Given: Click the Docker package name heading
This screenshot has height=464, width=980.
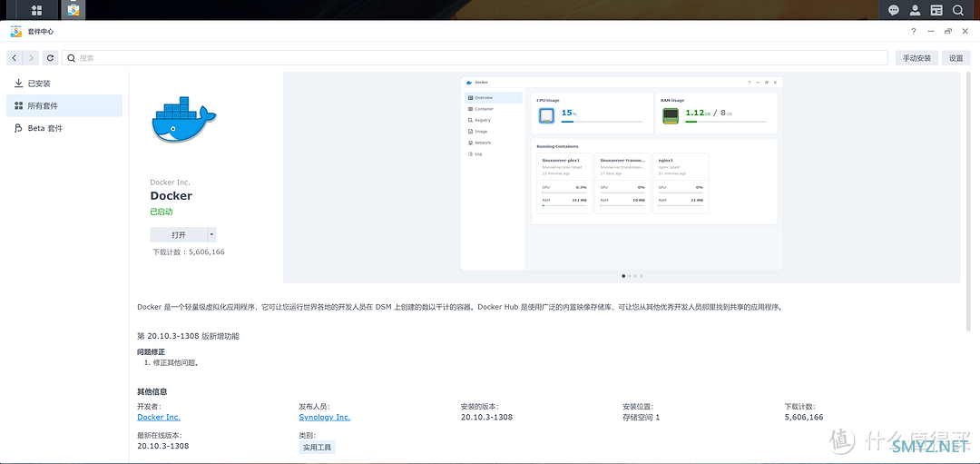Looking at the screenshot, I should click(171, 196).
